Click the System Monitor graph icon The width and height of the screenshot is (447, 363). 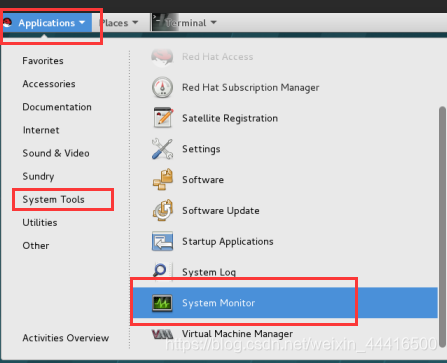162,303
